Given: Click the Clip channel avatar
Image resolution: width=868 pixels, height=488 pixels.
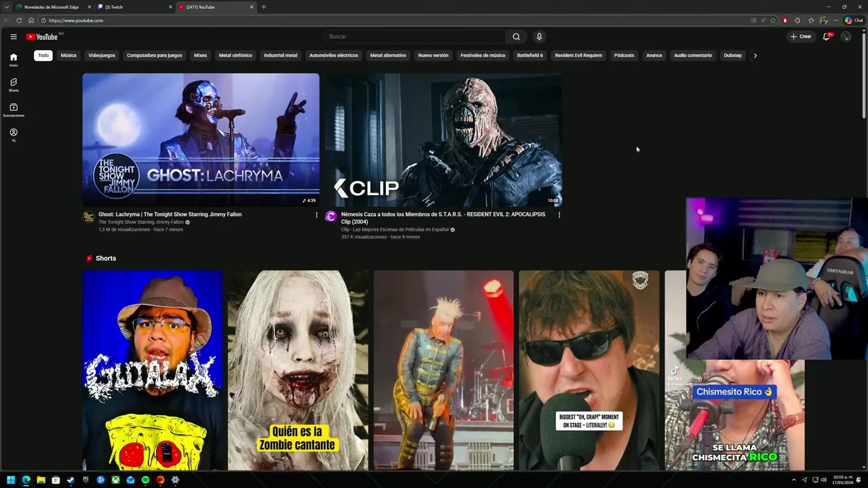Looking at the screenshot, I should 331,217.
